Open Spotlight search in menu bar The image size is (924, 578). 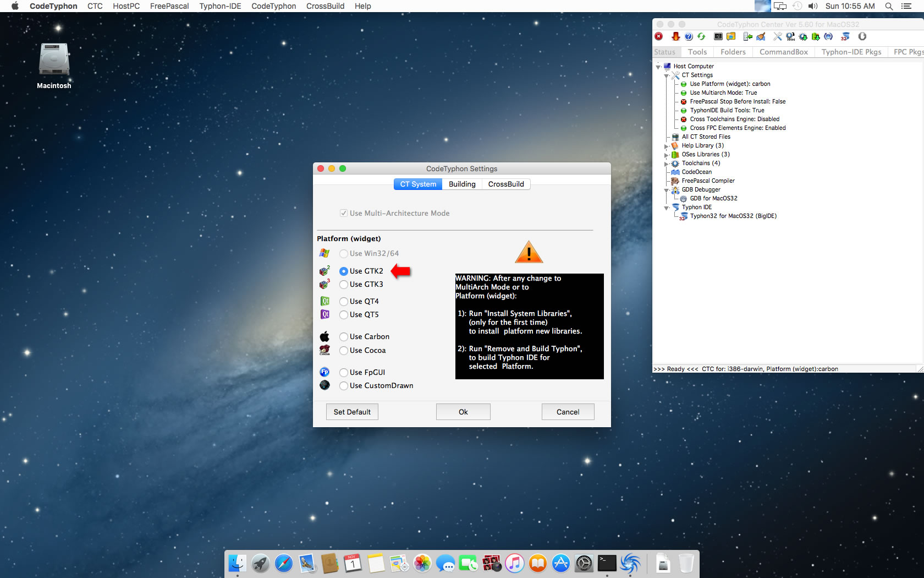889,6
